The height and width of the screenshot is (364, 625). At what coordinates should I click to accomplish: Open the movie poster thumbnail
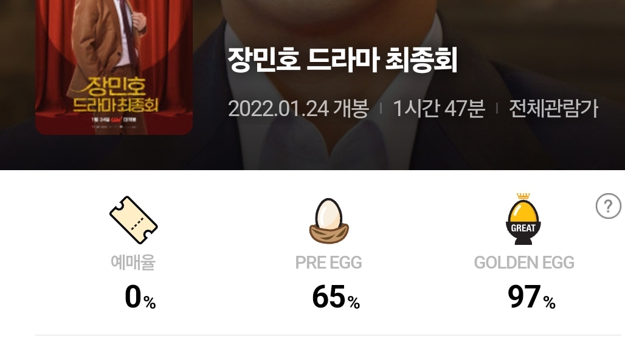pos(114,67)
